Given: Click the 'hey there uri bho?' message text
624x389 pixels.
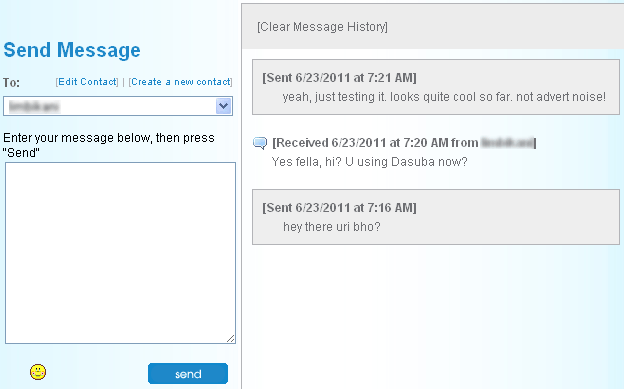Looking at the screenshot, I should (x=332, y=227).
